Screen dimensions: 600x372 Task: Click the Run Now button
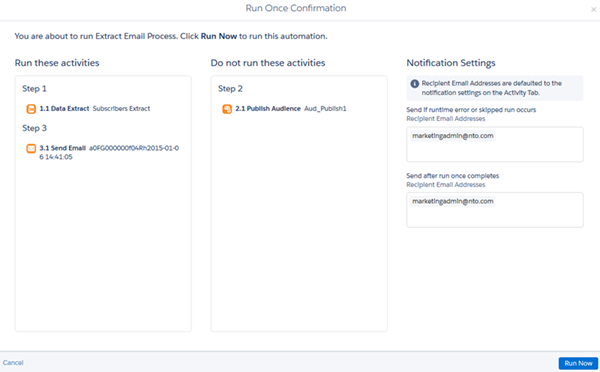[x=578, y=363]
